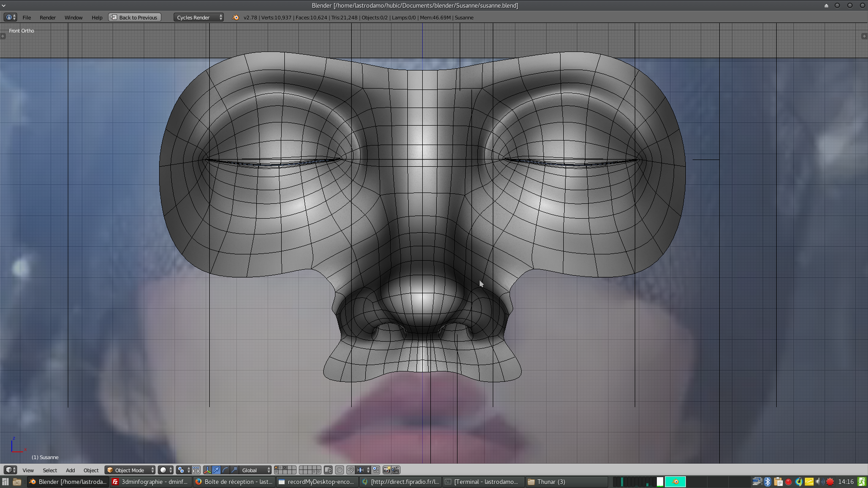Toggle the snap magnet icon
Viewport: 868px width, 488px height.
click(x=351, y=470)
